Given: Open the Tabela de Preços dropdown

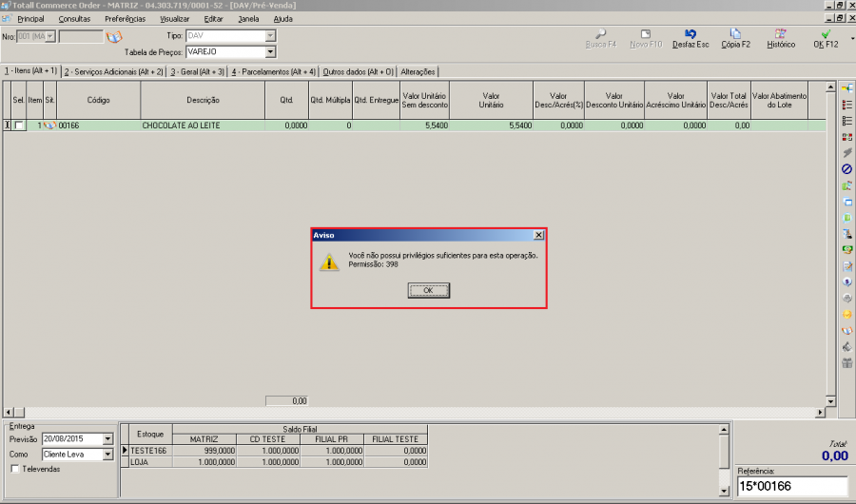Looking at the screenshot, I should 270,51.
